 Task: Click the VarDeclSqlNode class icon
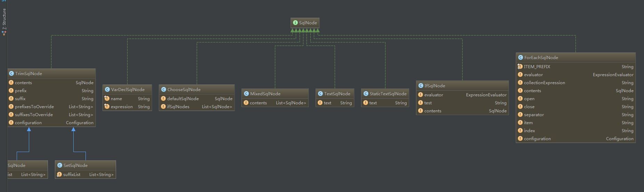[x=107, y=90]
